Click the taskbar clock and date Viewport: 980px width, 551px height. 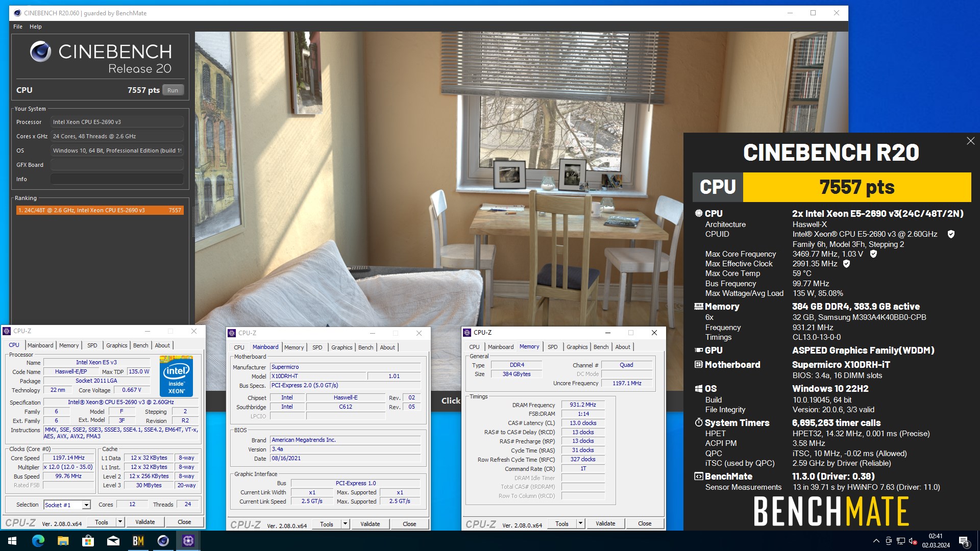(x=936, y=541)
